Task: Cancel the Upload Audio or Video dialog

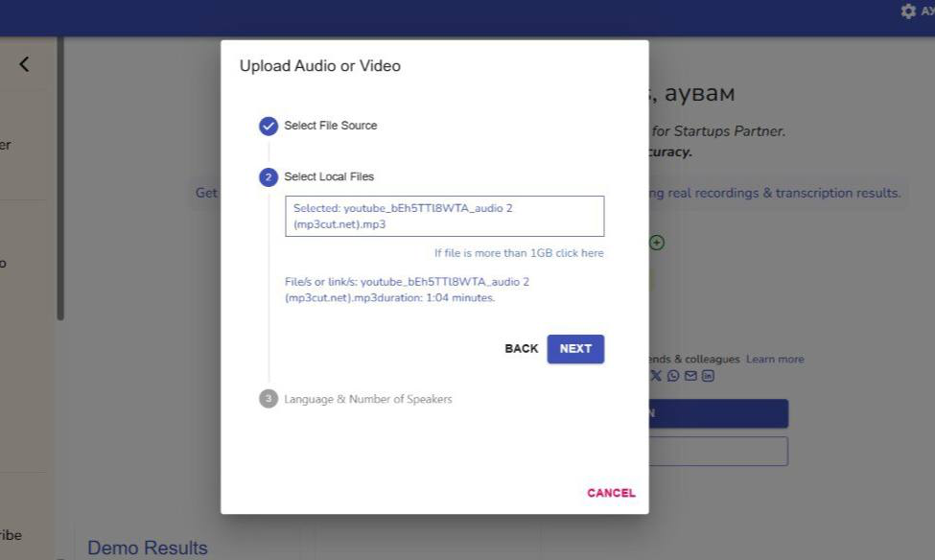Action: pos(611,493)
